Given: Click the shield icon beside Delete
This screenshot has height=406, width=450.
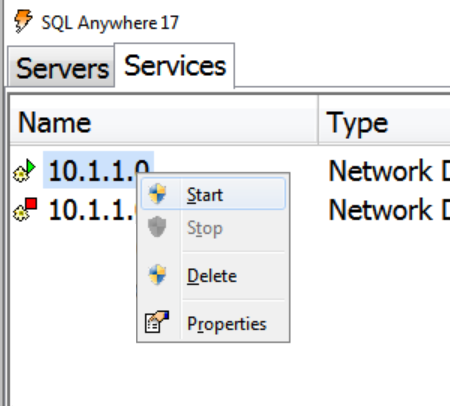Looking at the screenshot, I should [x=157, y=275].
